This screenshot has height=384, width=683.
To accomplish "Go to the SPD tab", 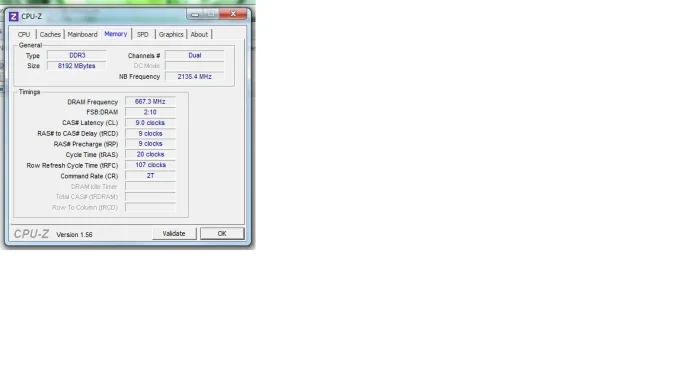I will [x=143, y=34].
